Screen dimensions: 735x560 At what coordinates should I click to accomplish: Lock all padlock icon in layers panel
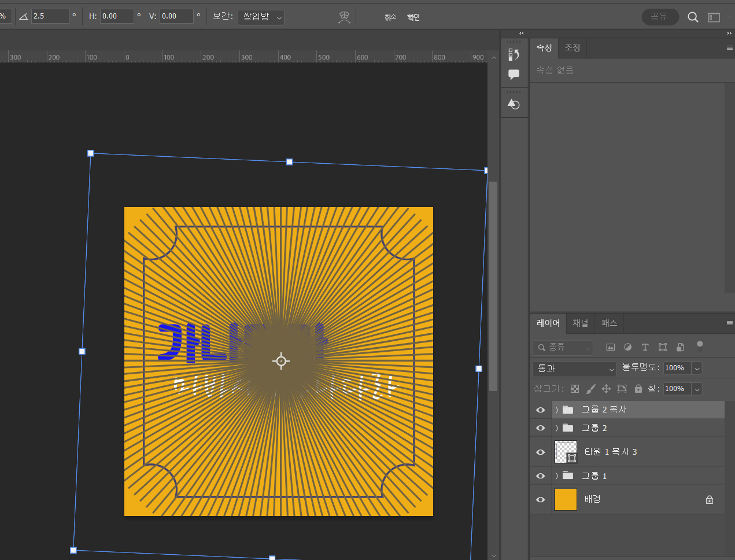tap(638, 389)
